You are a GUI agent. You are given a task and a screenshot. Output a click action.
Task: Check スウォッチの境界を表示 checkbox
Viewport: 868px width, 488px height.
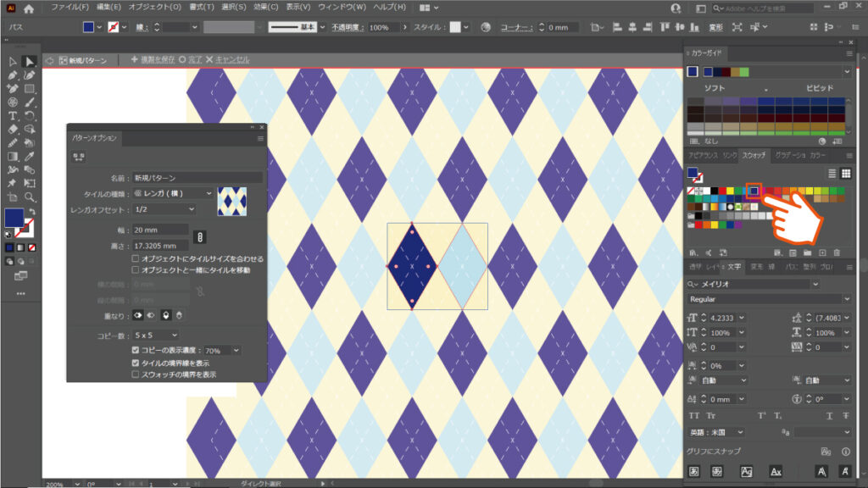[135, 374]
